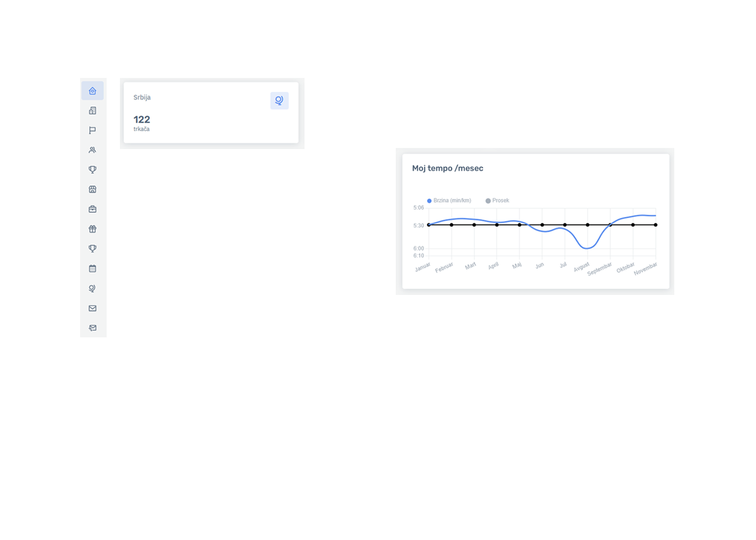Toggle the Prosek legend series

point(497,201)
